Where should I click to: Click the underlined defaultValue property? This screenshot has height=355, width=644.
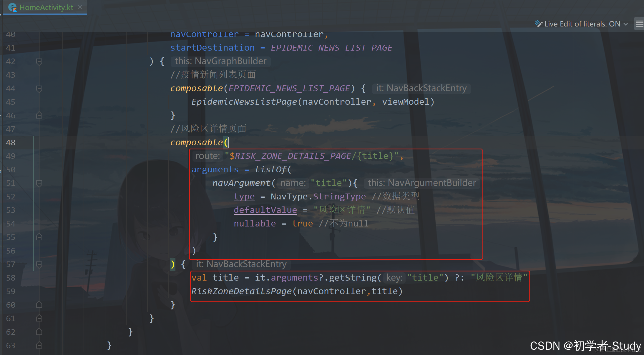pos(265,210)
